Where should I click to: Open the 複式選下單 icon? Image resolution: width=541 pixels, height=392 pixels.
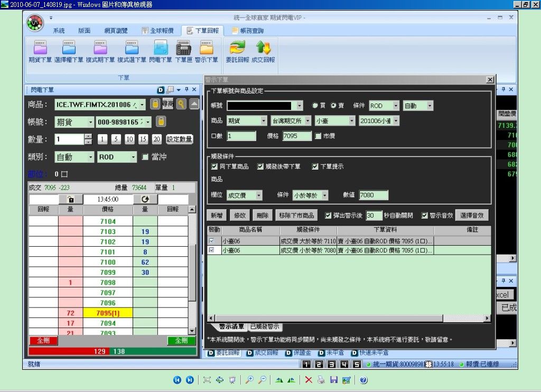(x=132, y=51)
